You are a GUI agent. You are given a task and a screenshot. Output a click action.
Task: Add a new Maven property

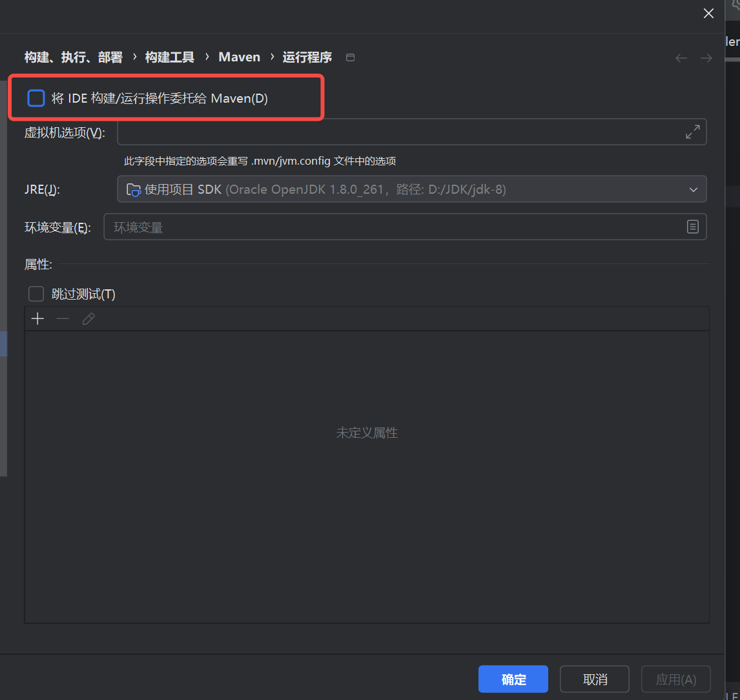(x=37, y=318)
